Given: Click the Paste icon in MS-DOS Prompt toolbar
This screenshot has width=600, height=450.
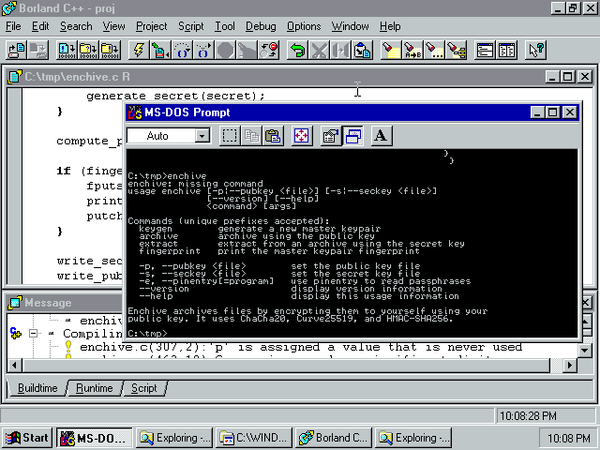Looking at the screenshot, I should click(273, 136).
